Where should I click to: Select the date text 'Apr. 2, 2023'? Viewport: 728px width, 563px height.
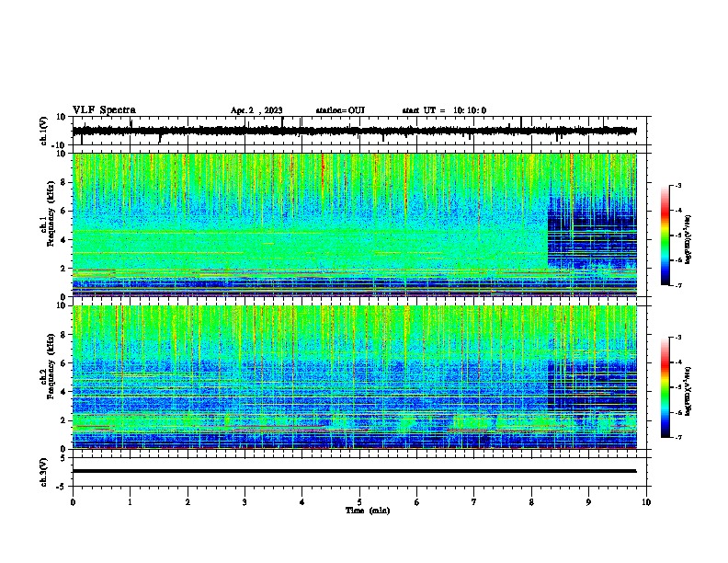[256, 110]
